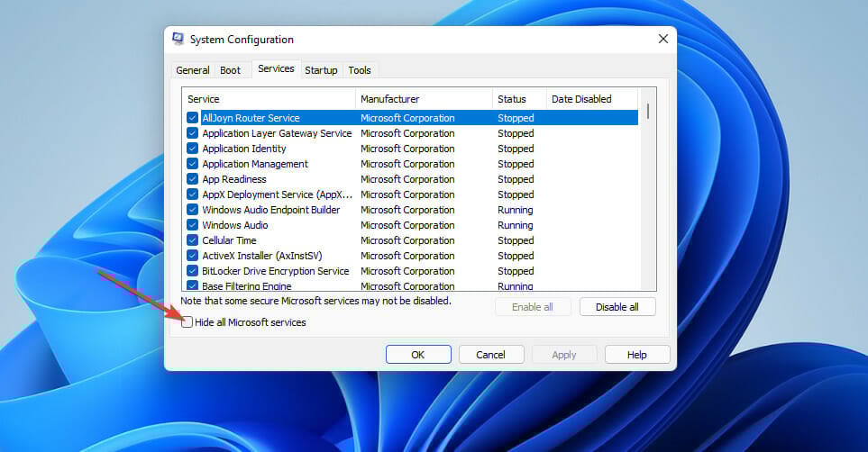Uncheck the Cellular Time checkbox
The height and width of the screenshot is (452, 868).
[x=192, y=240]
